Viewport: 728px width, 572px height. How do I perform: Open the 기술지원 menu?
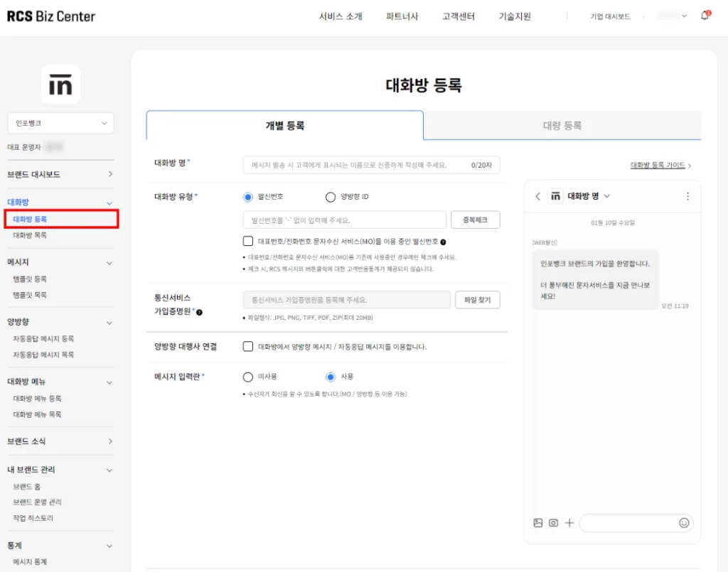(515, 17)
